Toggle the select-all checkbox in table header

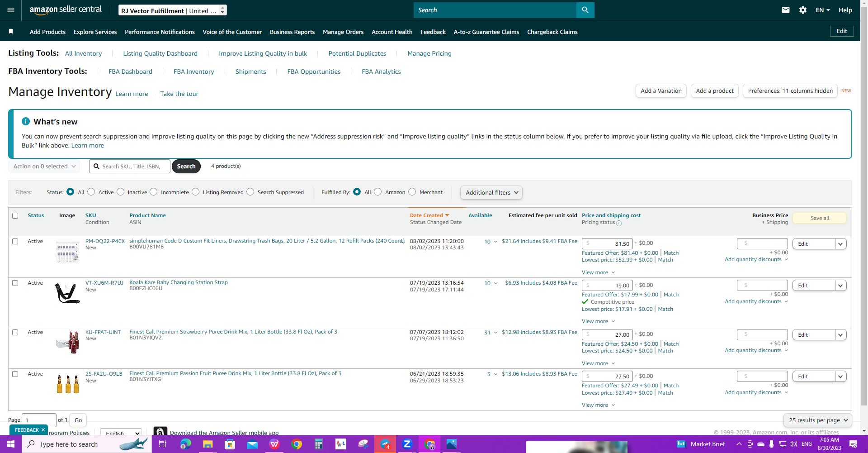click(15, 215)
